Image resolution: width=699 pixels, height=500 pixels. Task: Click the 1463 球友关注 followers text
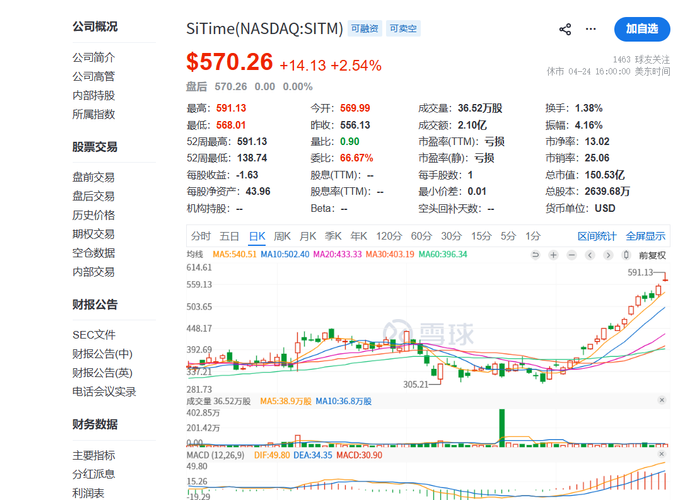[x=641, y=60]
